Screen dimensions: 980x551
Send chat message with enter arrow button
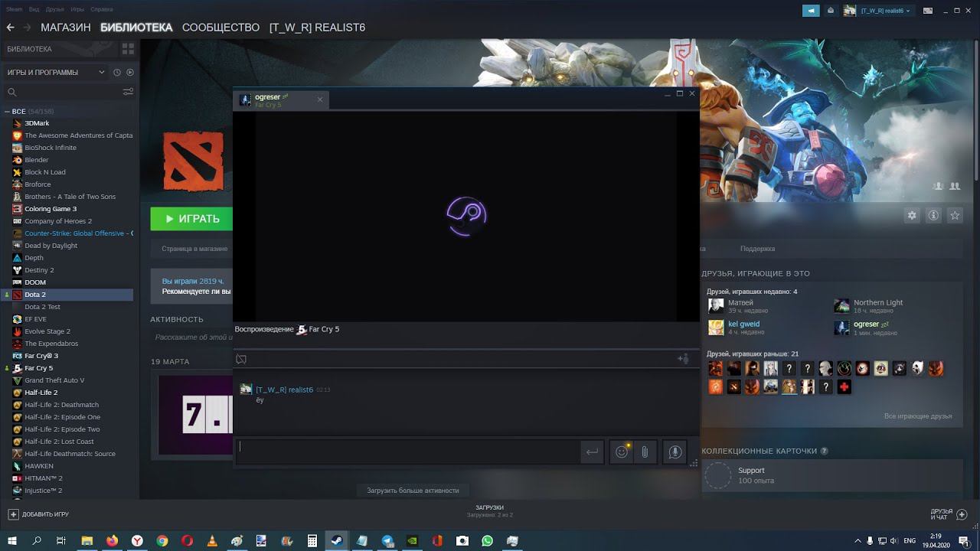pos(592,452)
